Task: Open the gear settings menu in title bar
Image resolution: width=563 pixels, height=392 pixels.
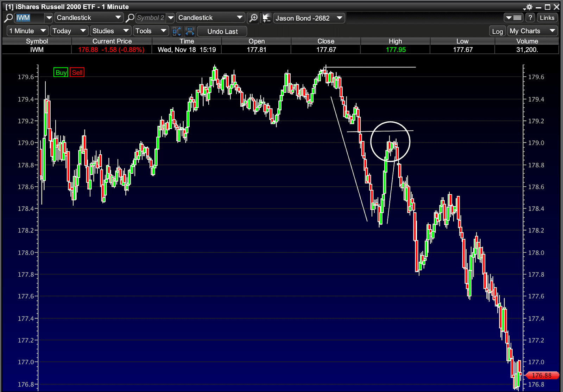Action: [529, 7]
